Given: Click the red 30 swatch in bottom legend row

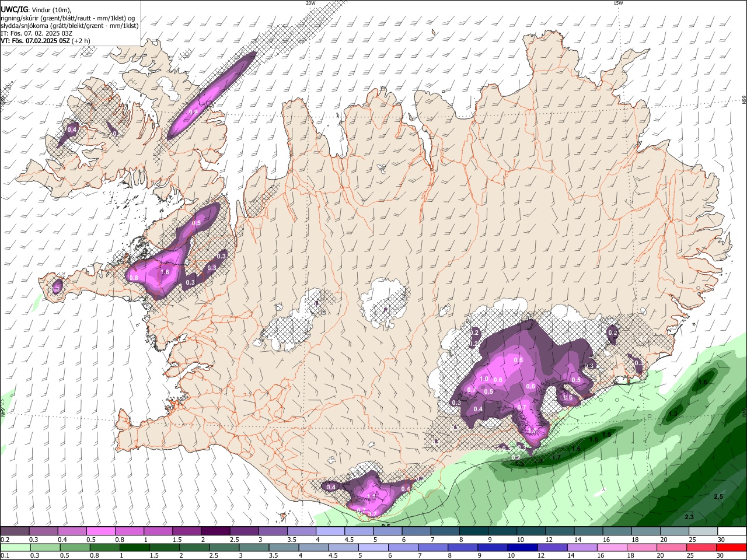Looking at the screenshot, I should tap(731, 548).
